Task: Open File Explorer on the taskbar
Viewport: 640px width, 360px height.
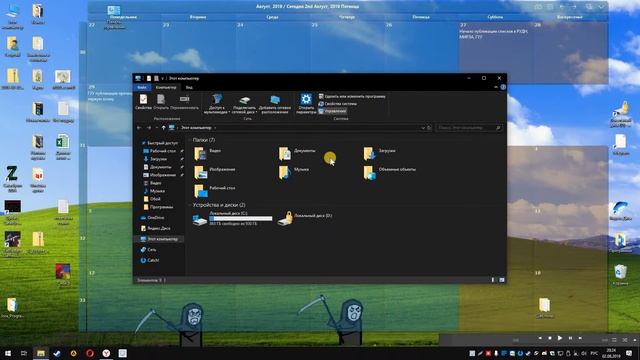Action: (x=40, y=353)
